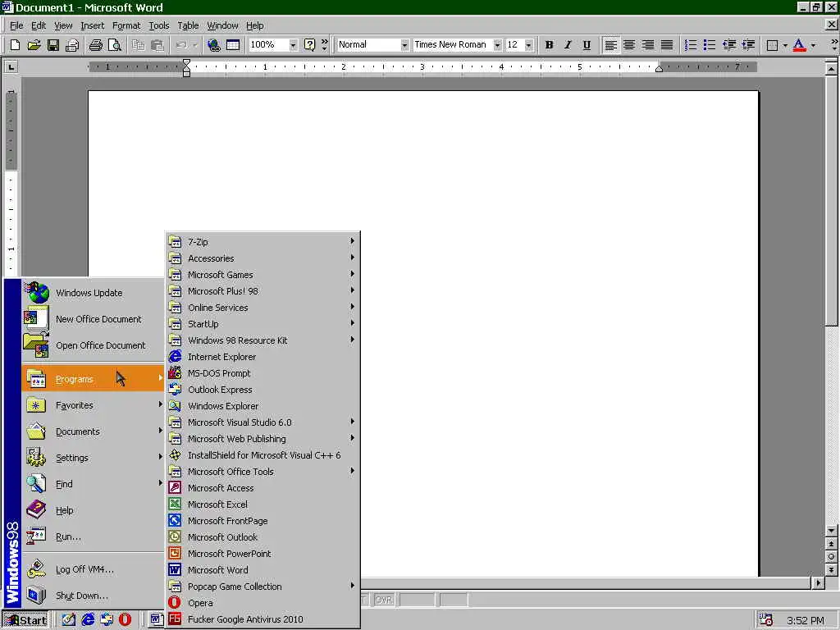Open the Times New Roman font dropdown
This screenshot has width=840, height=630.
(497, 45)
